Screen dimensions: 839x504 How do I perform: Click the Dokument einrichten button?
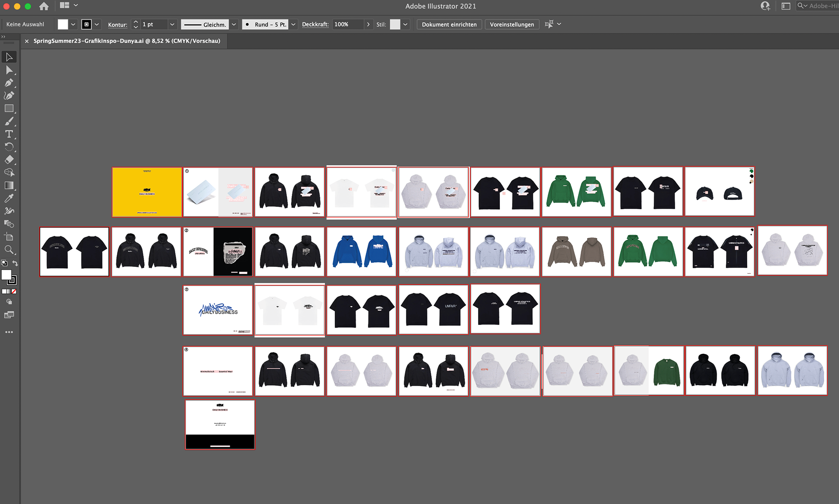click(x=449, y=24)
